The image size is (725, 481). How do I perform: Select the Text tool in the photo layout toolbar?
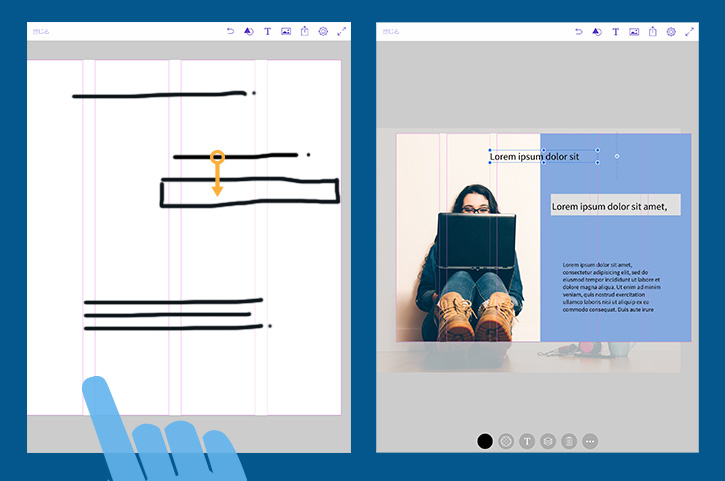click(x=615, y=31)
